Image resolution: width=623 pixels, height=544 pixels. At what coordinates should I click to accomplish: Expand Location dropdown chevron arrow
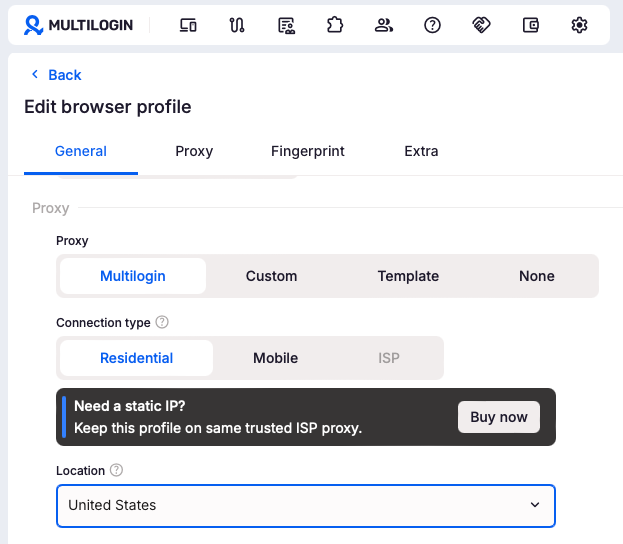[x=535, y=505]
